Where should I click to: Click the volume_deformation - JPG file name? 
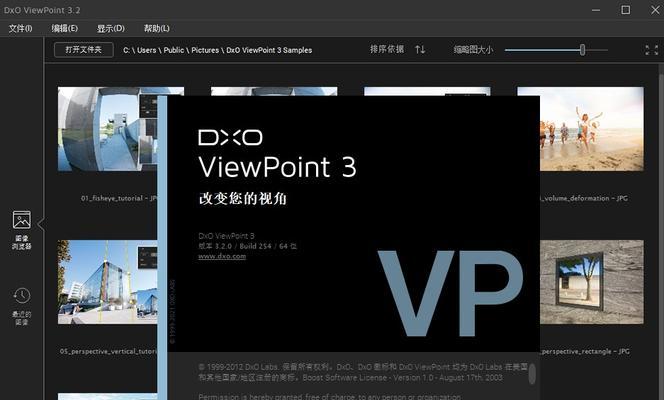tap(584, 198)
